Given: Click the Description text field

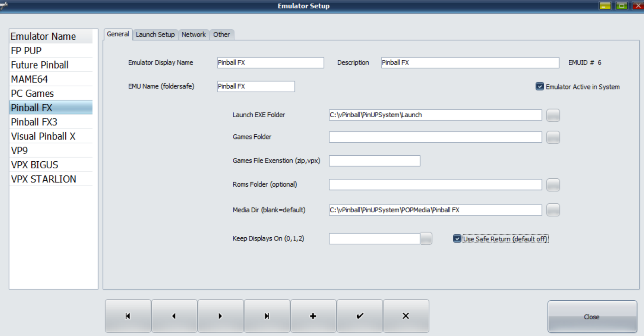Looking at the screenshot, I should click(470, 63).
